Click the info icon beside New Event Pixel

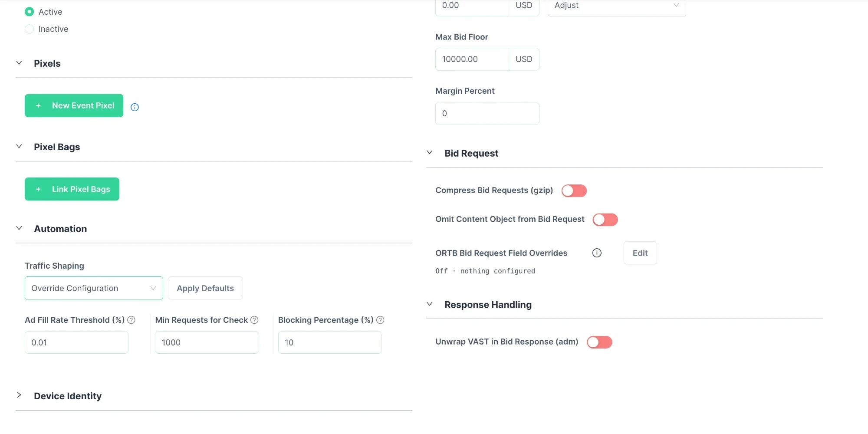pos(135,107)
